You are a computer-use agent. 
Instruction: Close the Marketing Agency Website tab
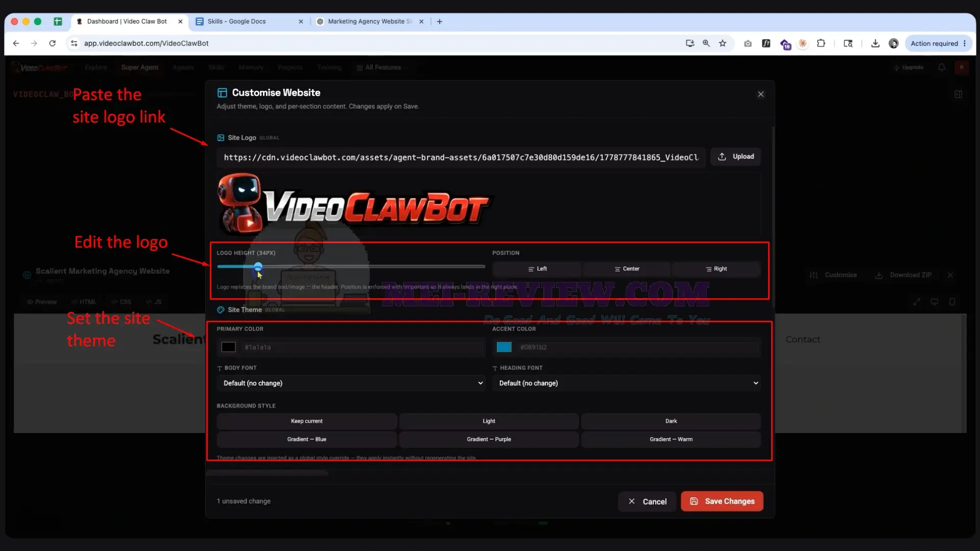pos(421,21)
